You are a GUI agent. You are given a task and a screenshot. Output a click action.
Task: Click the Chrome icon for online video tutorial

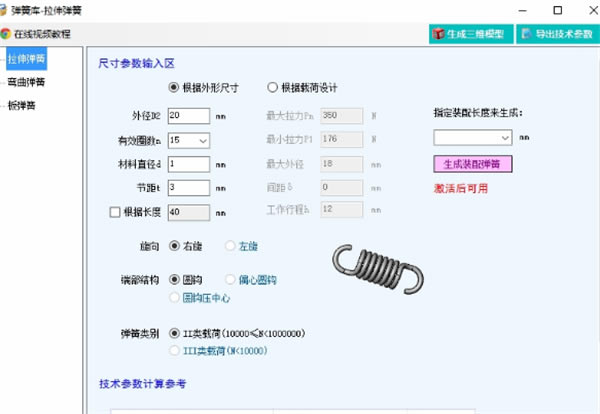(5, 34)
